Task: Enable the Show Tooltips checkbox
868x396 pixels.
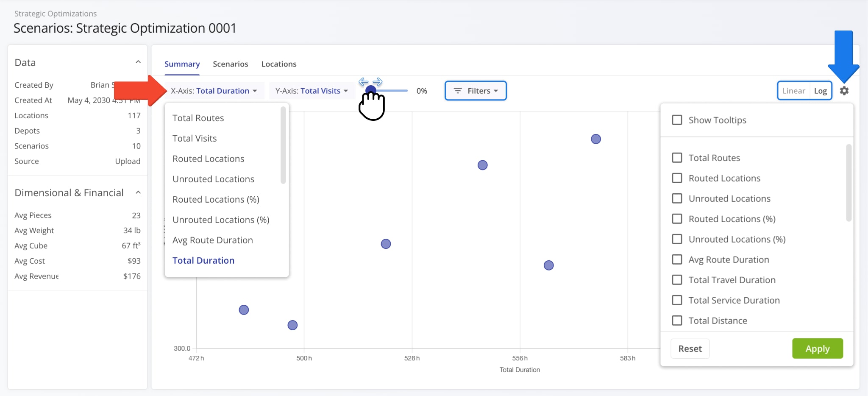Action: pyautogui.click(x=677, y=120)
